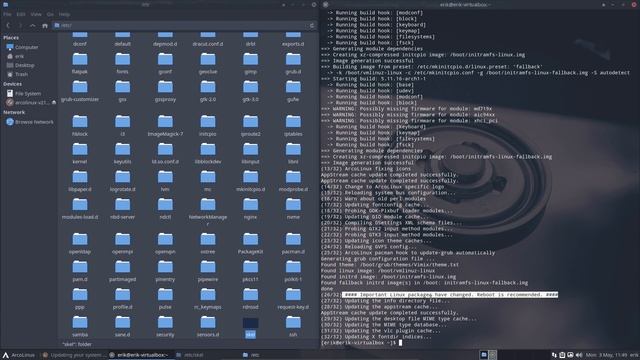Reload the folder with refresh icon
This screenshot has height=360, width=640.
point(312,25)
